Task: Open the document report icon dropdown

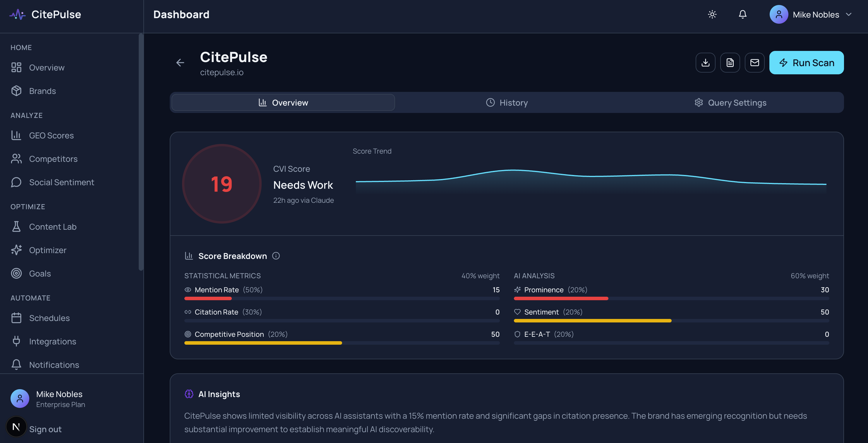Action: pyautogui.click(x=730, y=62)
